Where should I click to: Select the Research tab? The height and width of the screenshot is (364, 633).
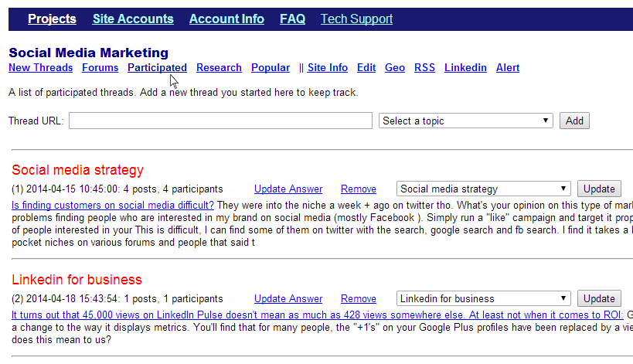[x=219, y=68]
